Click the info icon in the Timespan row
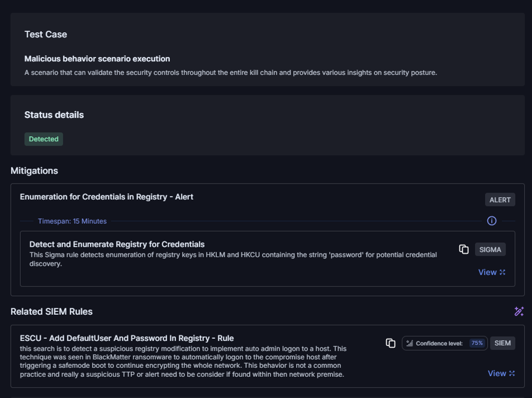This screenshot has width=532, height=398. [492, 221]
